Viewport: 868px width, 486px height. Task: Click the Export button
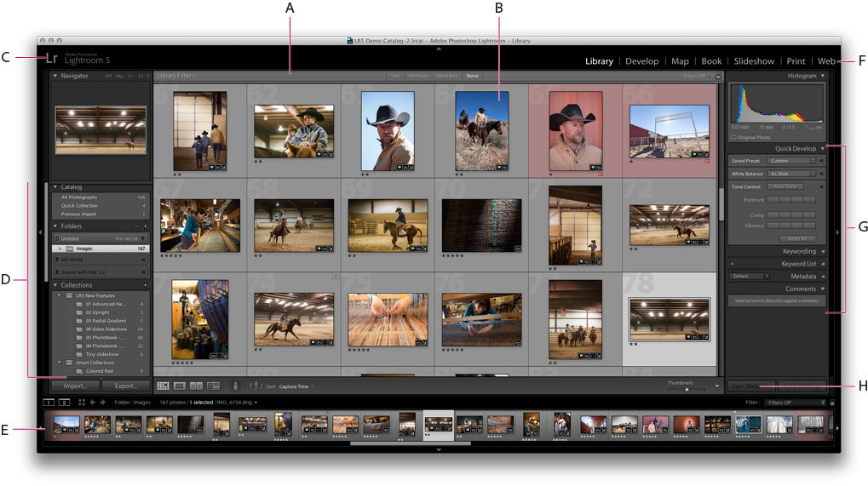[x=126, y=386]
